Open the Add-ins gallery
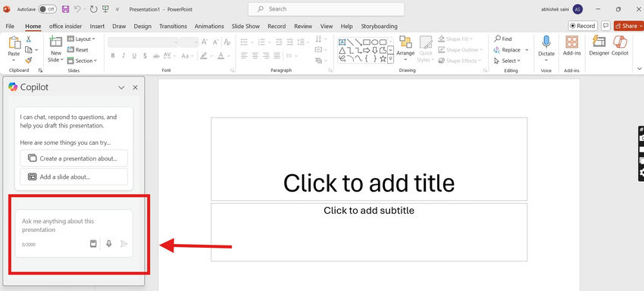644x291 pixels. [571, 45]
